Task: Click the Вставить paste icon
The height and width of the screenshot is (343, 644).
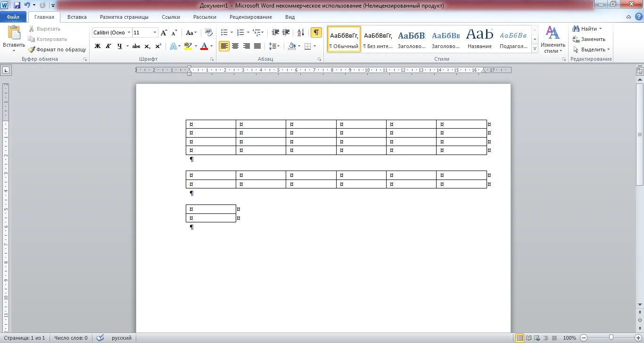Action: click(x=14, y=33)
